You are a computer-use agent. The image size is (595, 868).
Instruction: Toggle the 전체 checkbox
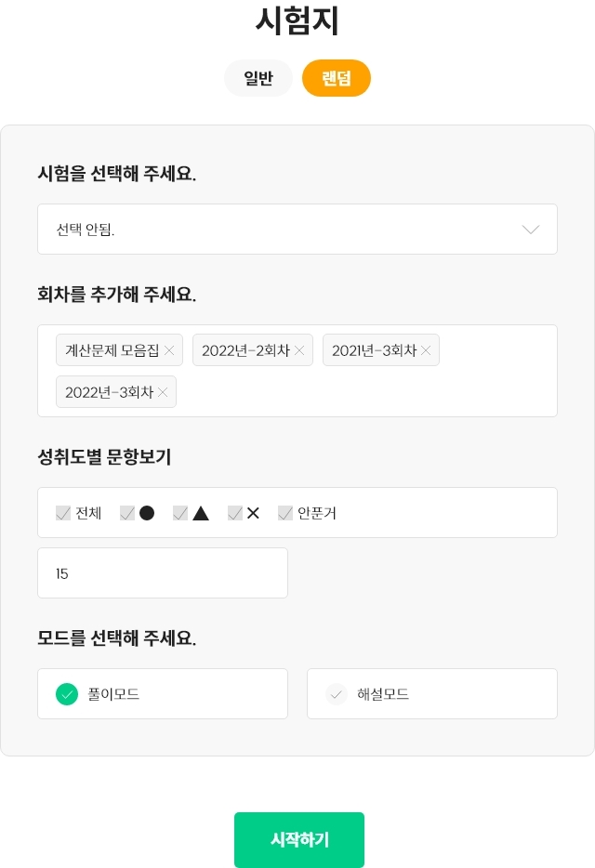pyautogui.click(x=63, y=513)
